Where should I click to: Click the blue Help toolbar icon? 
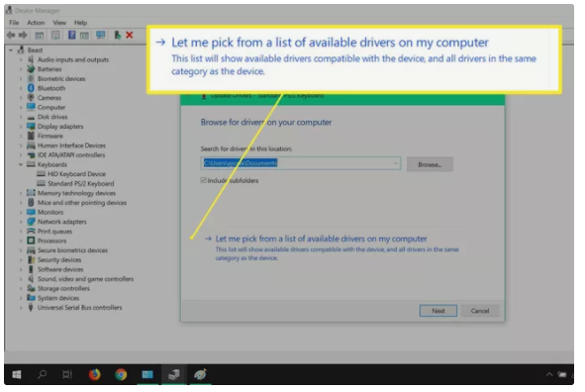[x=72, y=35]
